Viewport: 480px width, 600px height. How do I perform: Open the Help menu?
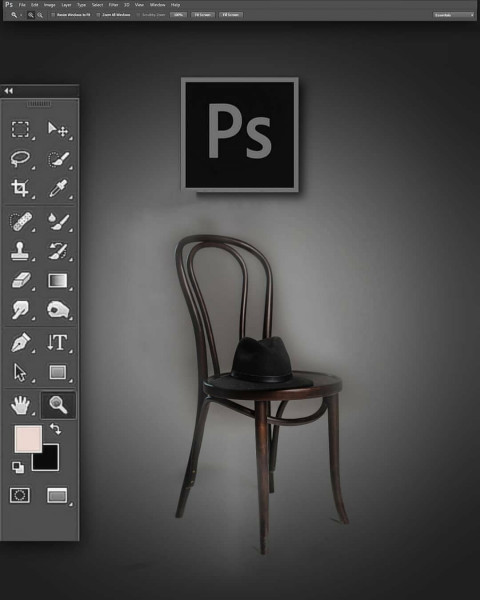pos(175,5)
